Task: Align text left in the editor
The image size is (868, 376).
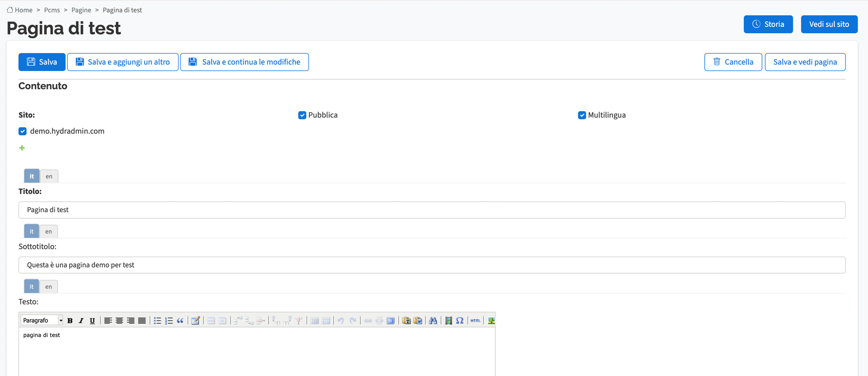Action: point(108,321)
